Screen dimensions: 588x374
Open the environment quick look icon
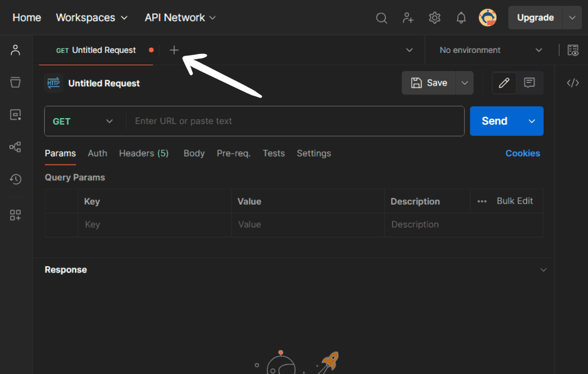click(x=573, y=50)
